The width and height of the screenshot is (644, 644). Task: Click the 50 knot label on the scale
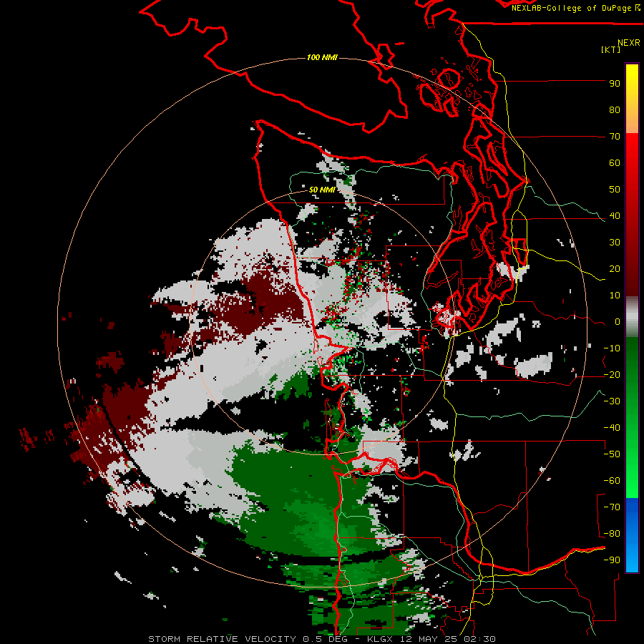[x=615, y=190]
